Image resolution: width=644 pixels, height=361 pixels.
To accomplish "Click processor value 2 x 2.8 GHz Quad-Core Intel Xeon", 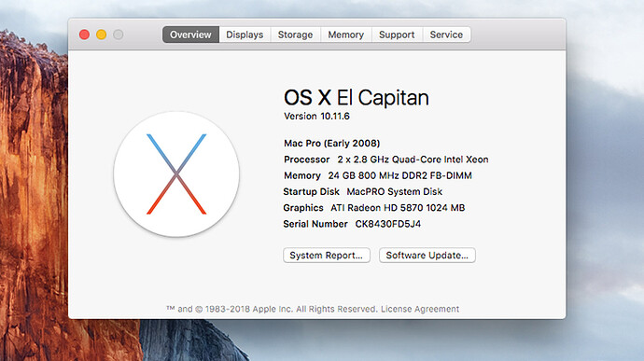I will tap(413, 160).
